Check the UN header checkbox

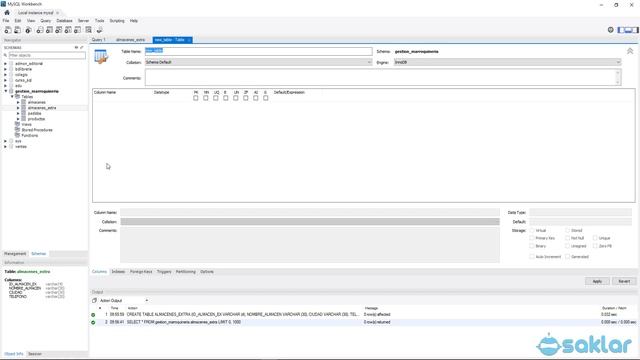236,98
